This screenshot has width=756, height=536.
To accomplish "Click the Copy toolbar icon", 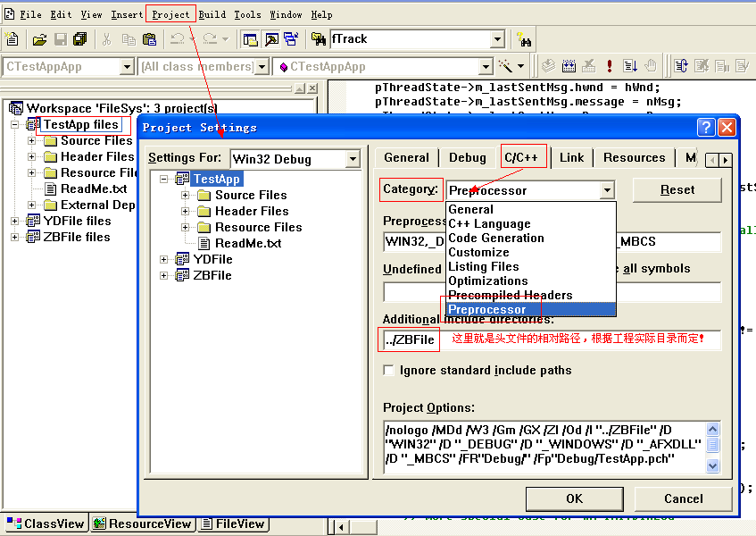I will pyautogui.click(x=129, y=39).
